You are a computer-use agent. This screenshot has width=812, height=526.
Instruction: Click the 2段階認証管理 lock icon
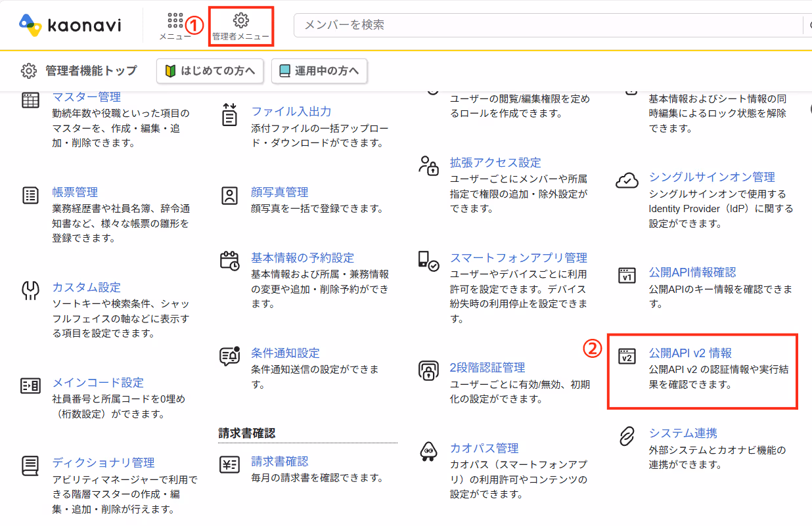(x=428, y=370)
